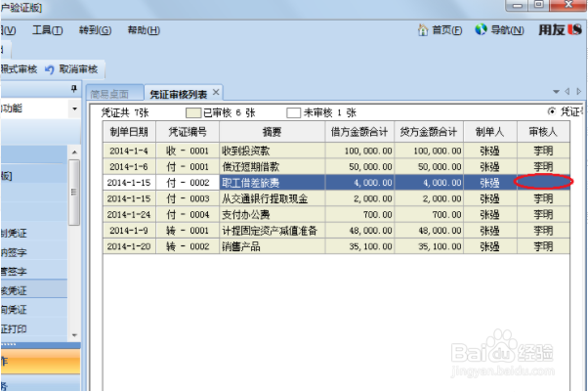Image resolution: width=588 pixels, height=392 pixels.
Task: Click the 未审核 color legend box
Action: pyautogui.click(x=293, y=112)
